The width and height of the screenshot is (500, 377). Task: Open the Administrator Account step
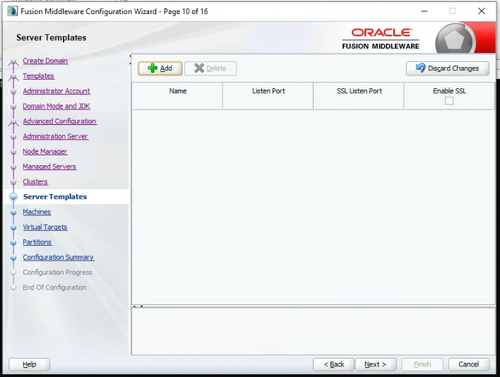click(x=56, y=91)
